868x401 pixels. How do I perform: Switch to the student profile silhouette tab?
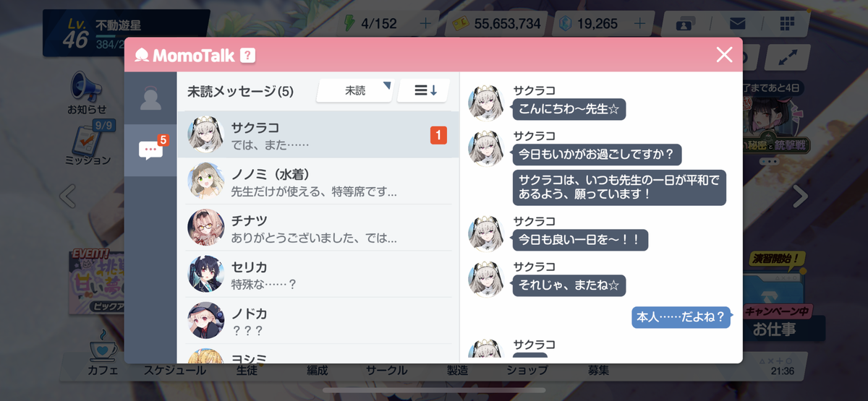150,98
